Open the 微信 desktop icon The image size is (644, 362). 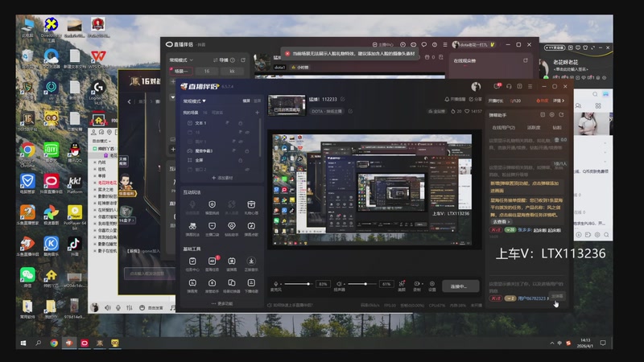[27, 274]
